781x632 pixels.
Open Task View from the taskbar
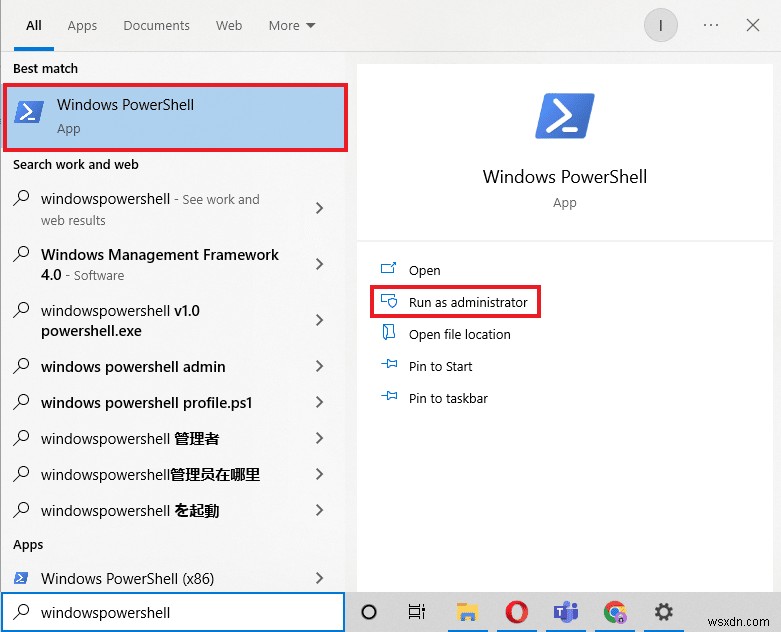point(416,612)
